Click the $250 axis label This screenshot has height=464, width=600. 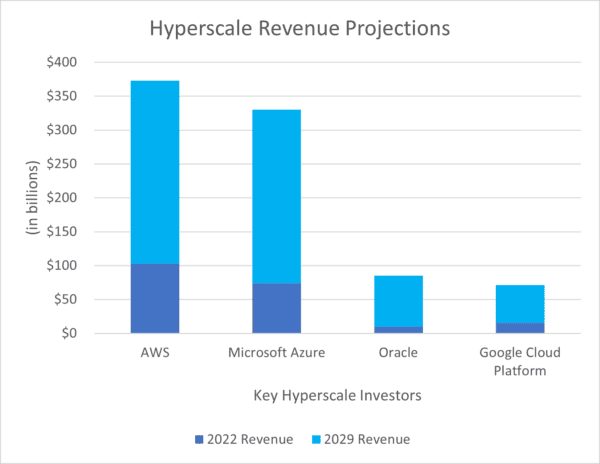tap(62, 164)
